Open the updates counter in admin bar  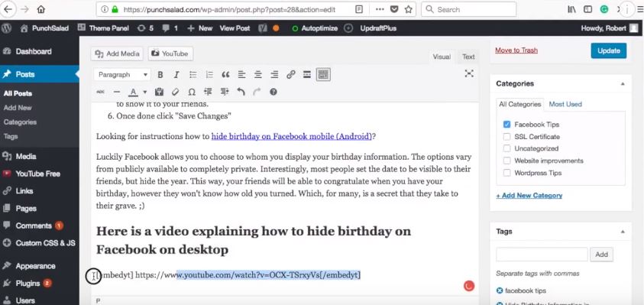coord(146,28)
